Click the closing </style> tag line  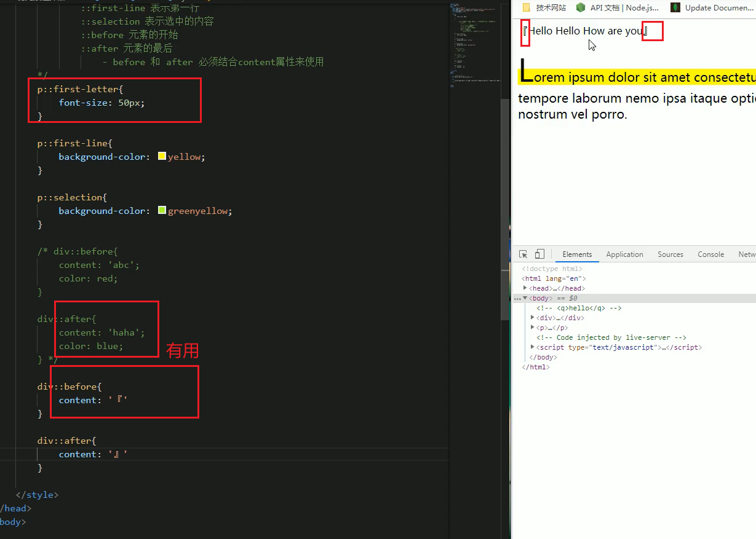pyautogui.click(x=37, y=495)
